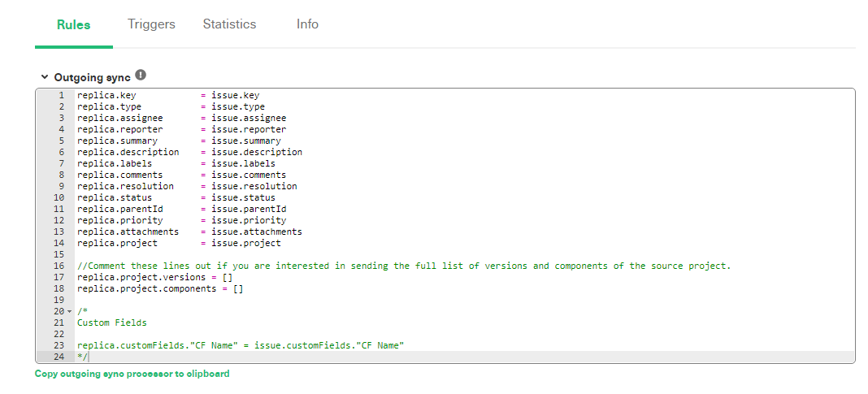Click the replica.assignee assignment line
Viewport: 868px width, 394px height.
click(181, 119)
